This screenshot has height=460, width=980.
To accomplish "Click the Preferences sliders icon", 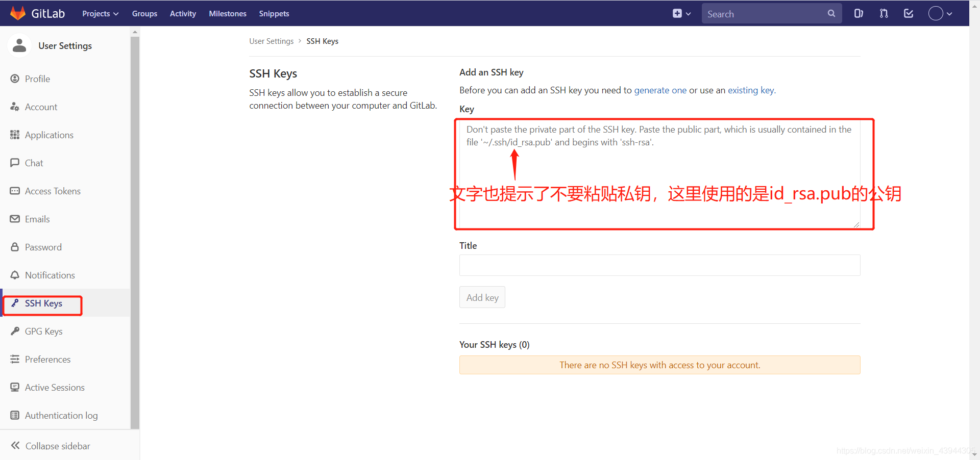I will 15,359.
